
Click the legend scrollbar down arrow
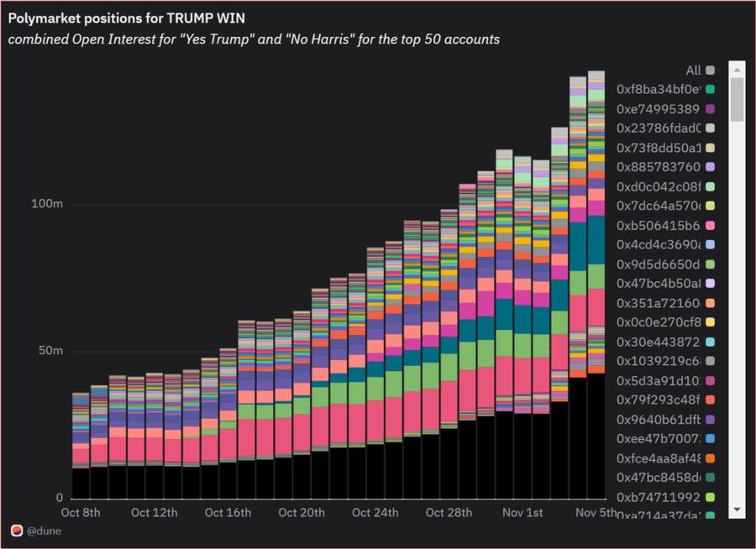pos(737,510)
